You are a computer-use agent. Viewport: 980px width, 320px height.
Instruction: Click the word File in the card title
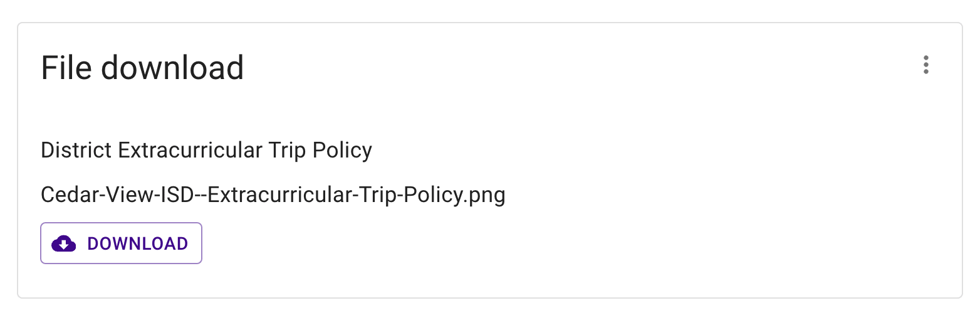tap(66, 68)
